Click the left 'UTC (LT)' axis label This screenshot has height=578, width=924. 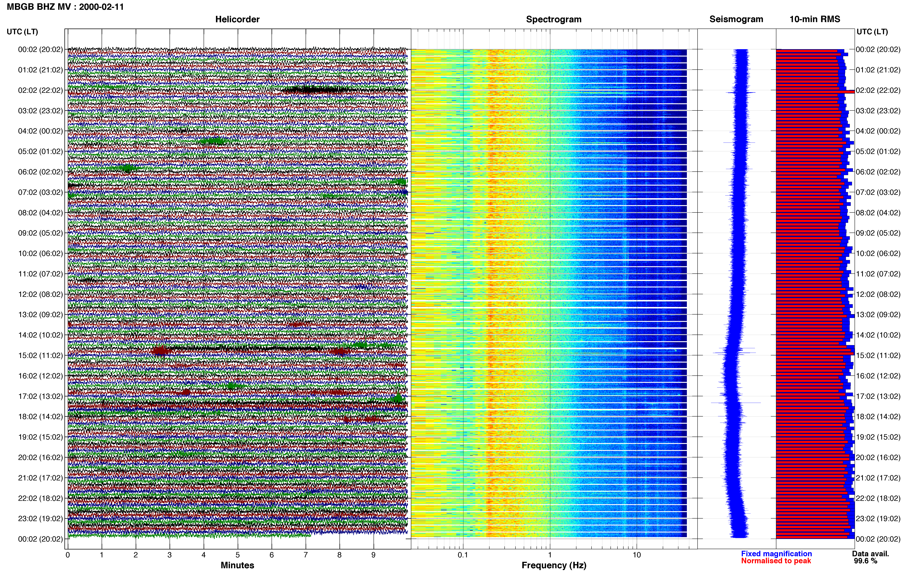[22, 32]
